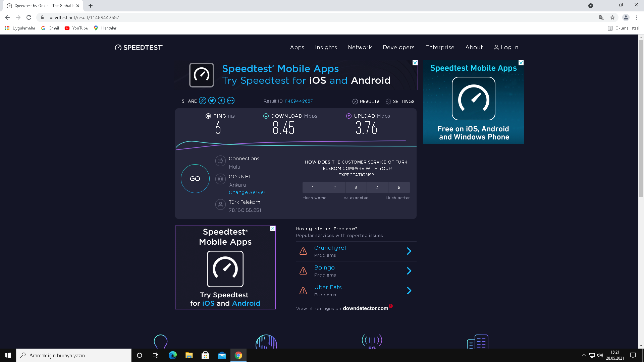Choose rating 5 Much better
The width and height of the screenshot is (644, 362).
tap(399, 187)
